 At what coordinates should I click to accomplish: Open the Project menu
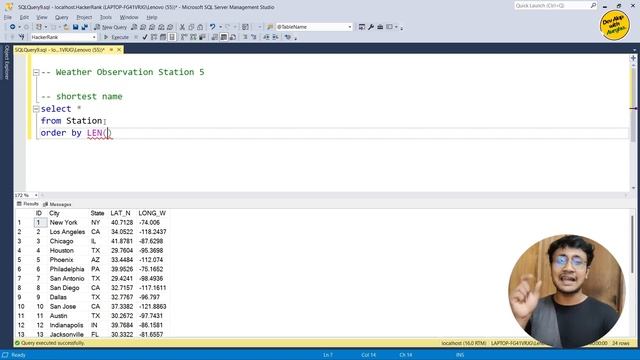(x=84, y=17)
